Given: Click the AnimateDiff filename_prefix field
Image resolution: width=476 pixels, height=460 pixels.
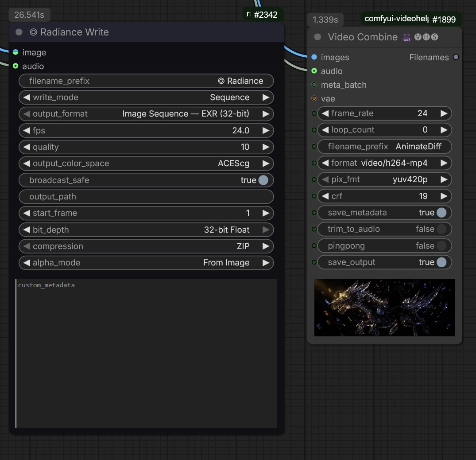Looking at the screenshot, I should 385,146.
